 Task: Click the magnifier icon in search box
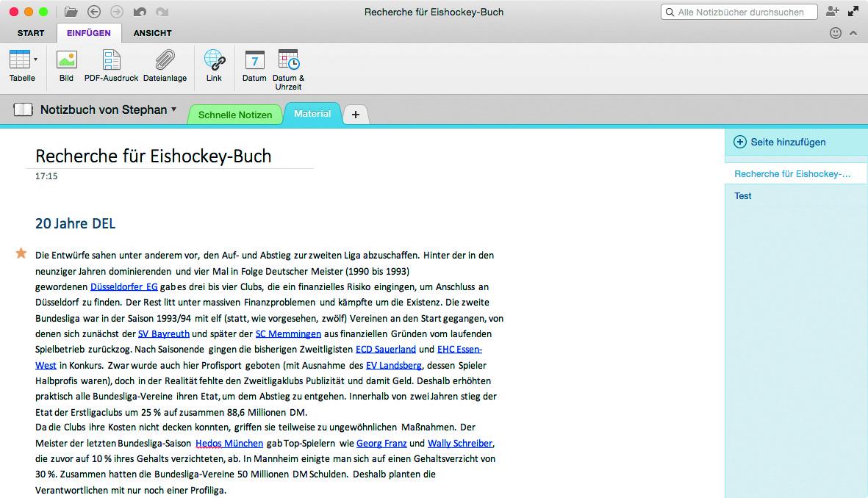[x=670, y=12]
